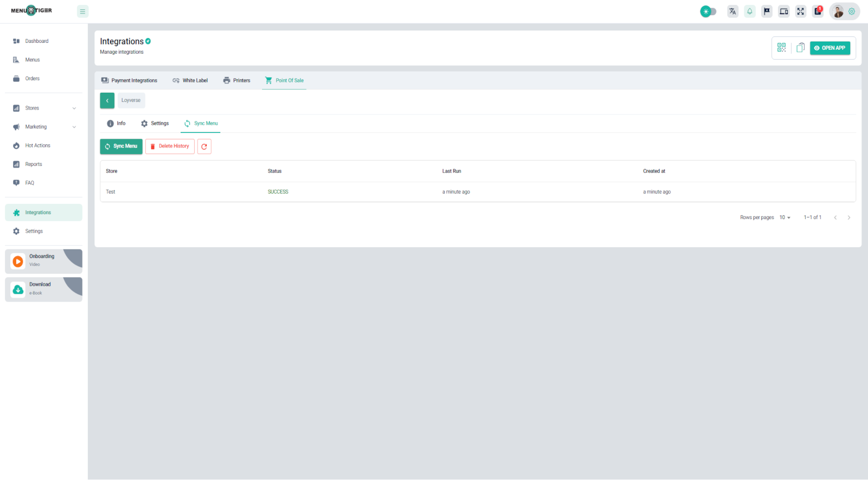868x488 pixels.
Task: Click the OPEN APP button
Action: 829,48
